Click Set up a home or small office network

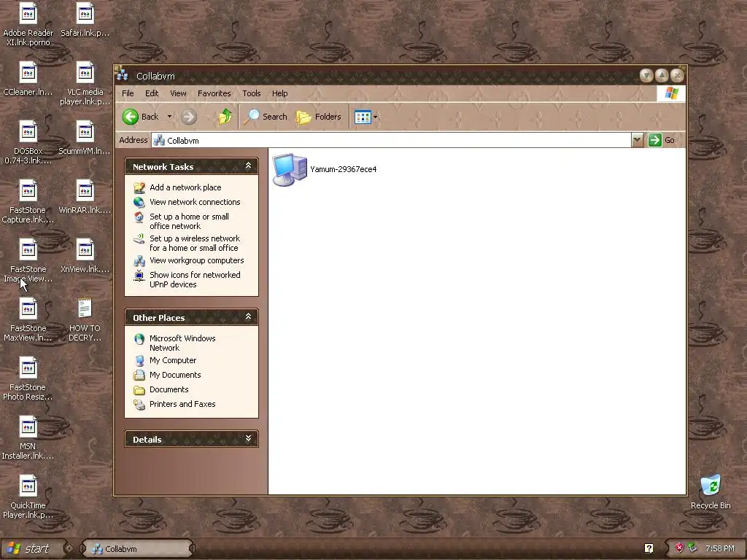[x=189, y=222]
